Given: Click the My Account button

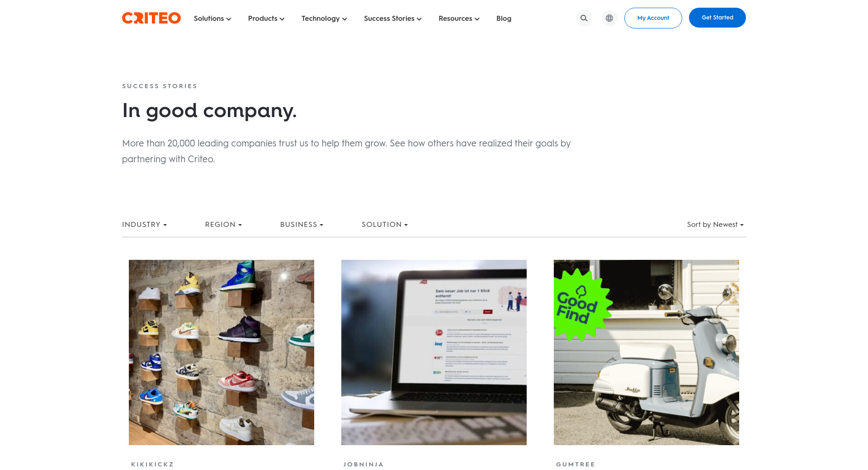Looking at the screenshot, I should (x=653, y=18).
